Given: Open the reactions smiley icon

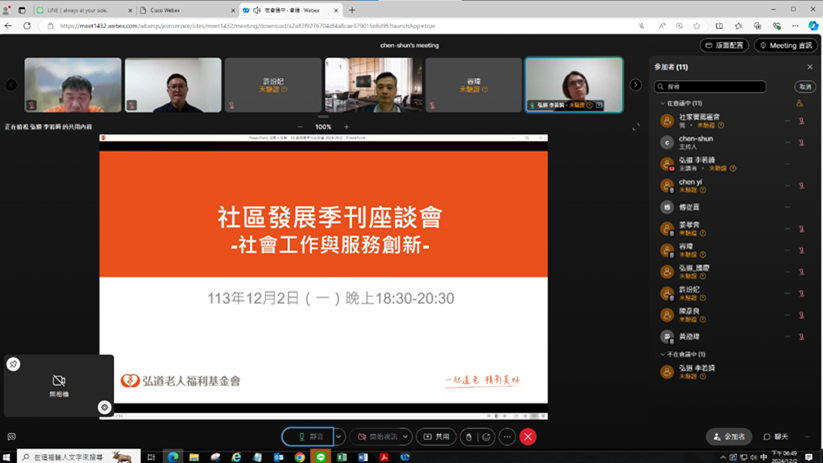Looking at the screenshot, I should [487, 437].
